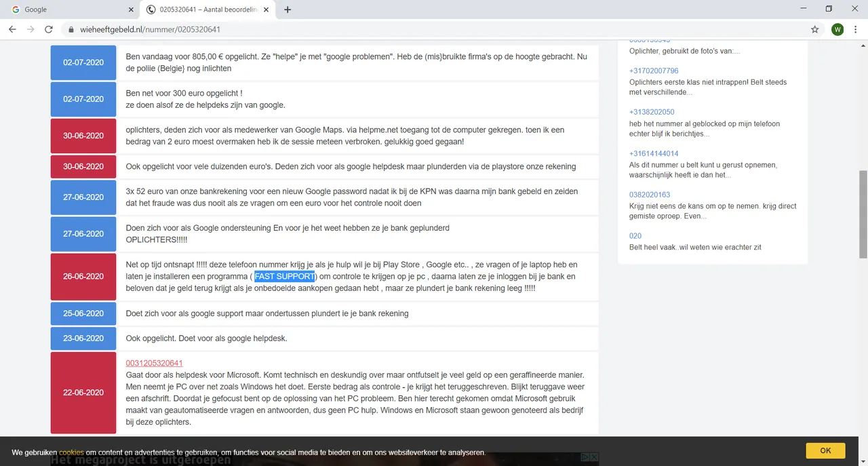This screenshot has height=466, width=868.
Task: Select the 26-06-2020 date badge
Action: pos(83,277)
